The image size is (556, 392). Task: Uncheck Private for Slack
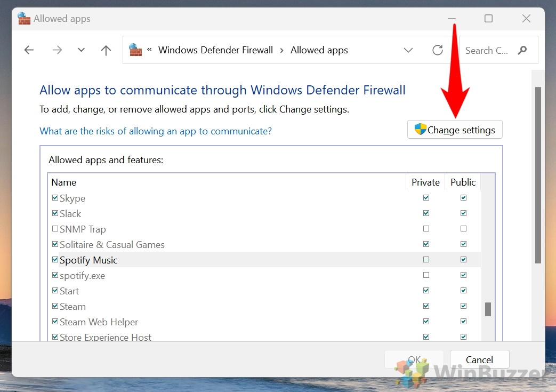[x=426, y=213]
